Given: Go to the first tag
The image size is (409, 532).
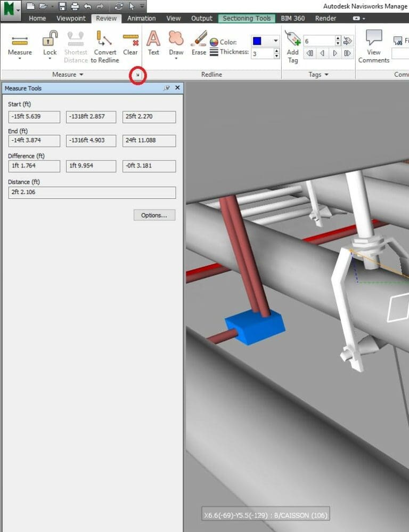Looking at the screenshot, I should coord(310,53).
